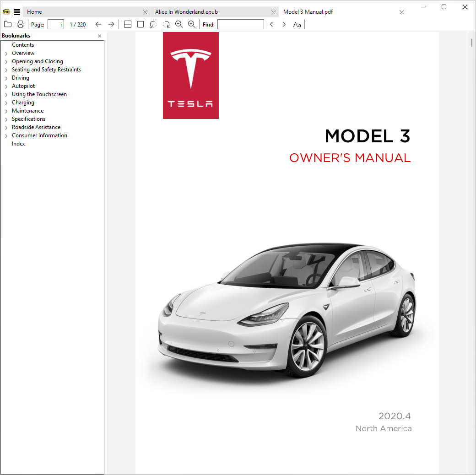This screenshot has width=476, height=475.
Task: Close the Bookmarks sidebar panel
Action: point(100,36)
